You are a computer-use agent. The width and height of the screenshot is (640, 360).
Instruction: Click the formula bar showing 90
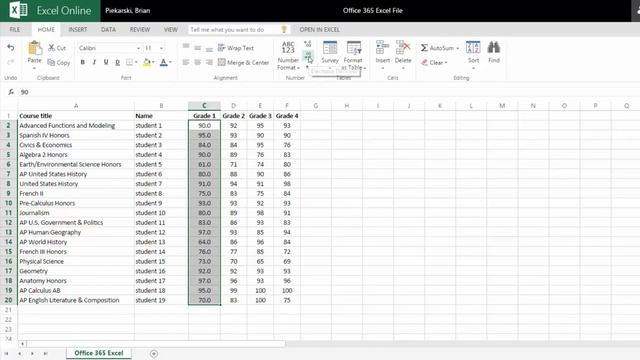tap(327, 92)
